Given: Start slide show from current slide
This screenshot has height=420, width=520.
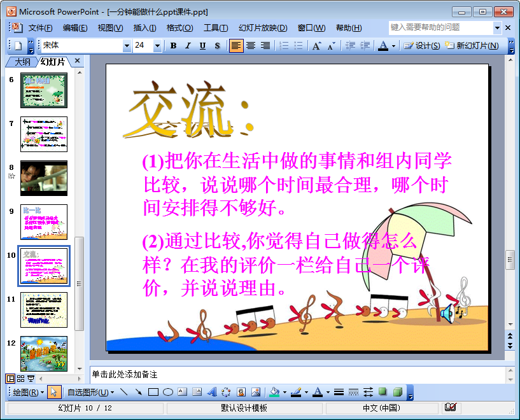Looking at the screenshot, I should 31,378.
